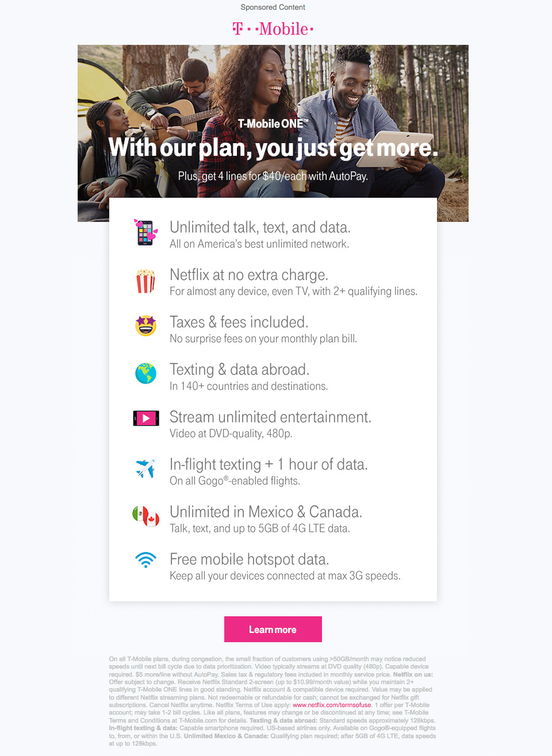
Task: Click the Sponsored Content label
Action: (x=273, y=7)
